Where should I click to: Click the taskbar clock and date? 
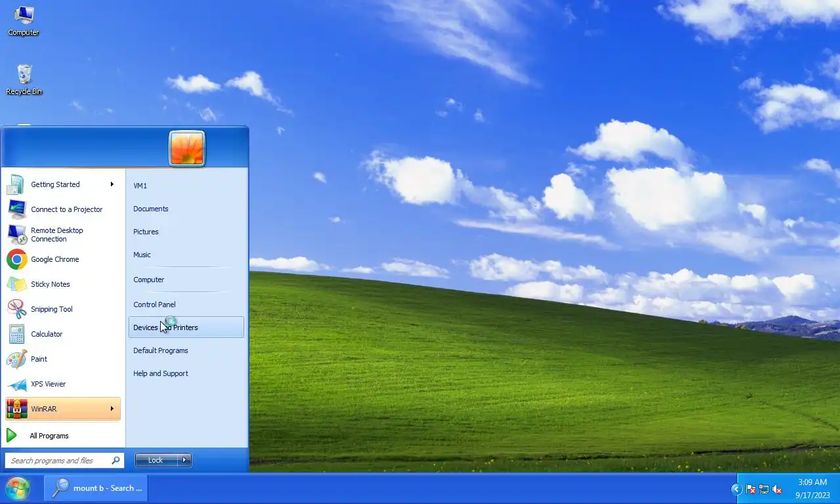(x=812, y=489)
